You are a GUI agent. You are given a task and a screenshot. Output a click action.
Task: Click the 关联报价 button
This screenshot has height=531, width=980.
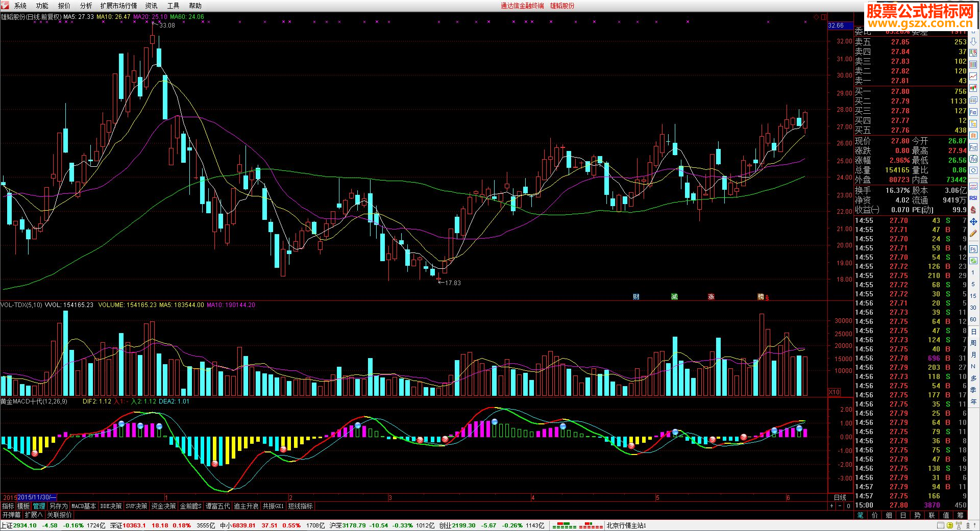tap(60, 515)
